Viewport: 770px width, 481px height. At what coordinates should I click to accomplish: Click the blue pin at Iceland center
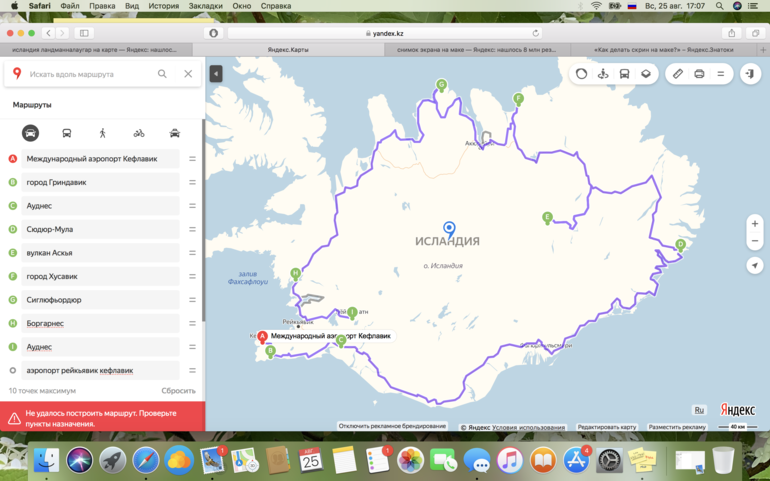449,229
